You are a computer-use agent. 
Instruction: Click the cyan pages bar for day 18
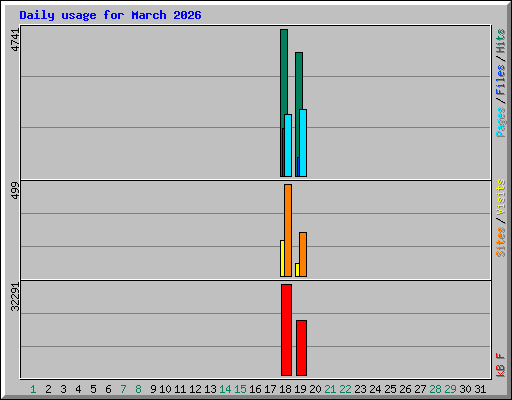click(288, 145)
